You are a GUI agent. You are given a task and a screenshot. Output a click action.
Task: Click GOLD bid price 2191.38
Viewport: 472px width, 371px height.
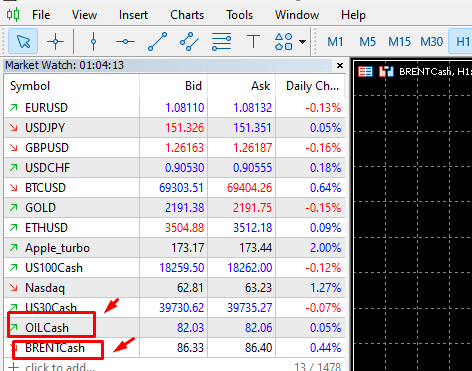184,208
